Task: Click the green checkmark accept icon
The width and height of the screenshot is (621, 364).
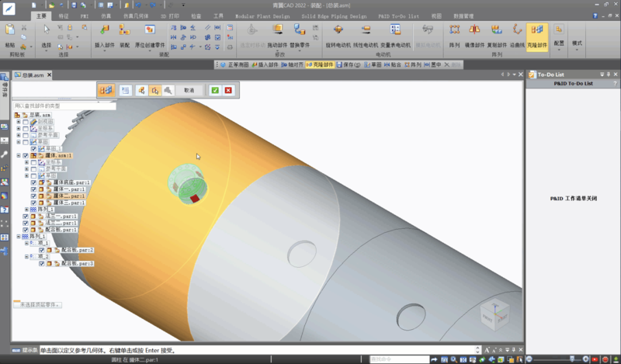Action: click(x=215, y=90)
